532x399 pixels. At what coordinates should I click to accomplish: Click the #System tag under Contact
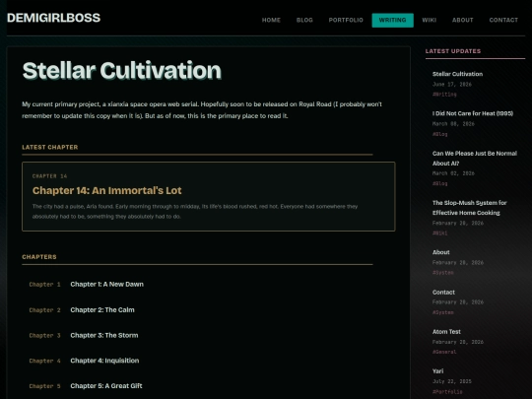[442, 312]
